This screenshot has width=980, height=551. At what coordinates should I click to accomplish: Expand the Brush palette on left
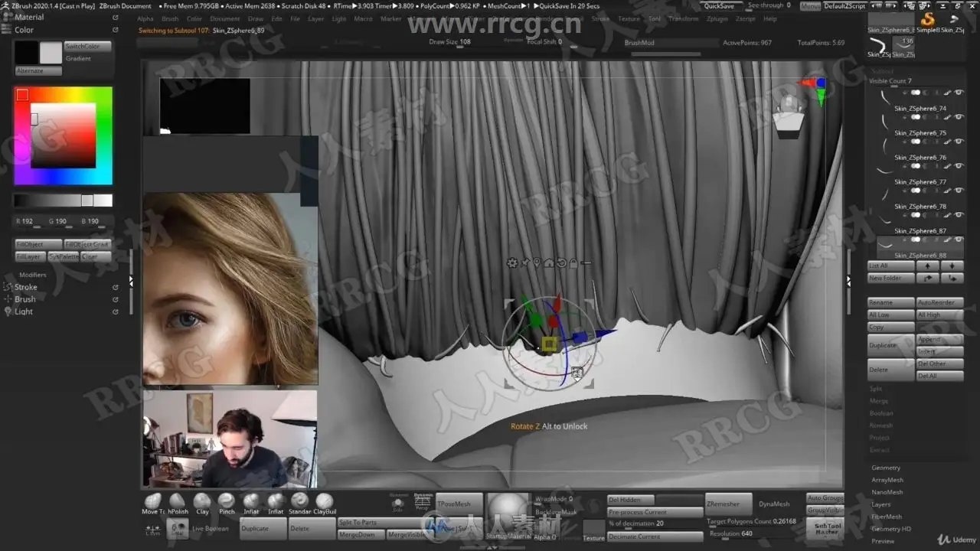tap(25, 299)
